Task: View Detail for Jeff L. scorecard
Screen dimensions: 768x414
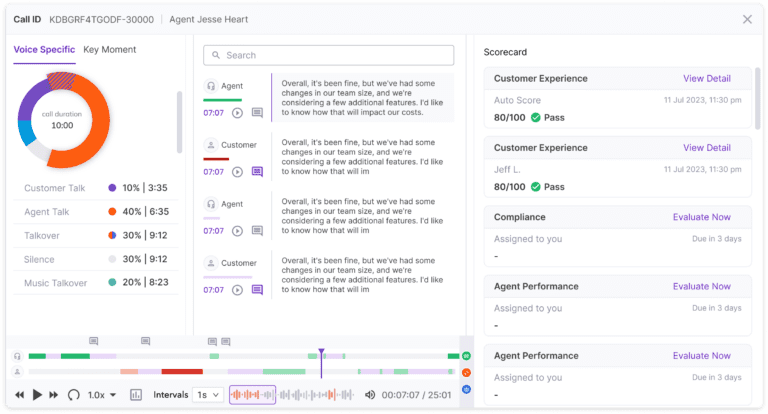Action: coord(706,148)
